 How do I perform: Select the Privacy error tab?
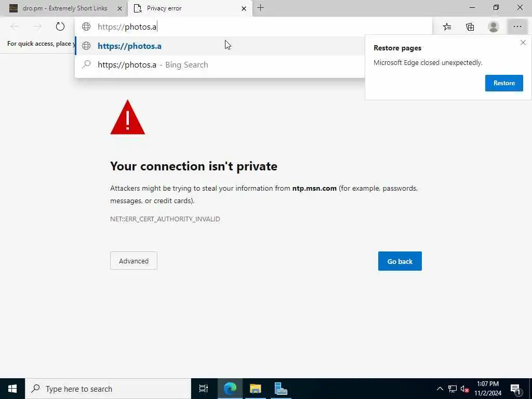pos(190,8)
